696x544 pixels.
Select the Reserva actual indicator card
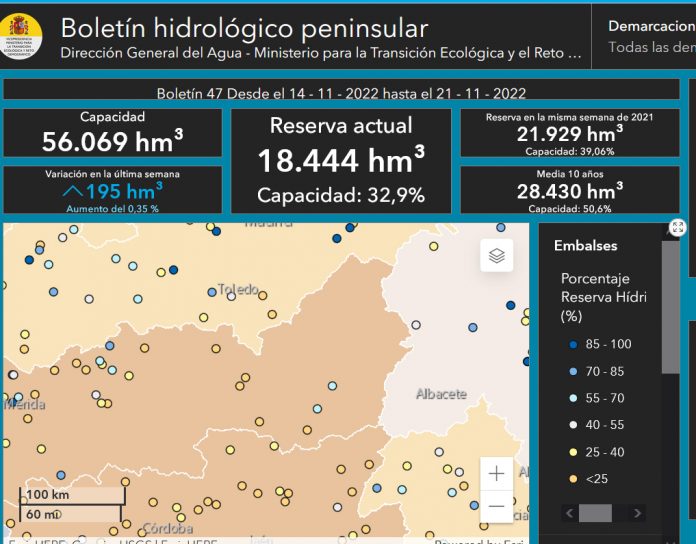click(x=341, y=160)
